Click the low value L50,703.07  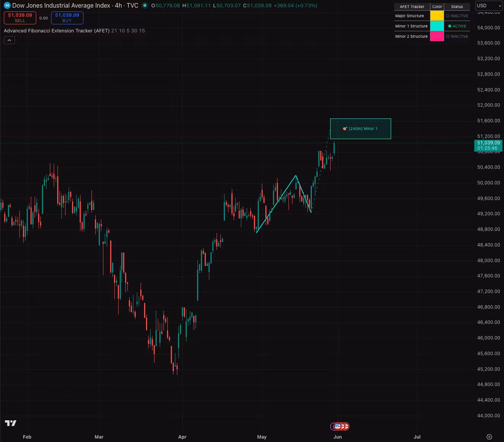227,6
